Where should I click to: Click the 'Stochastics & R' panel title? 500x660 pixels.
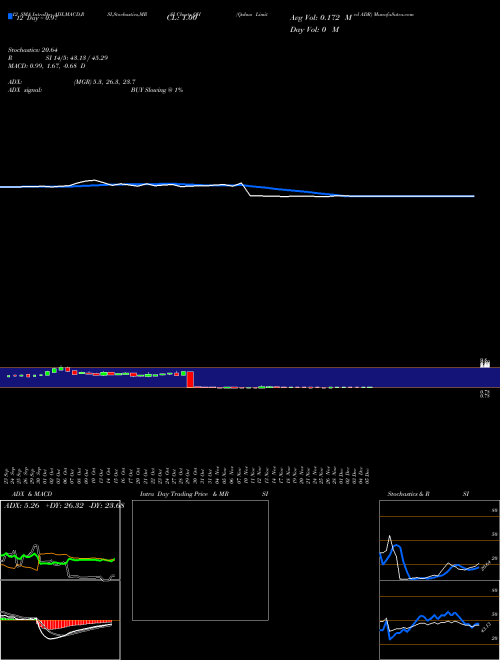pyautogui.click(x=409, y=494)
